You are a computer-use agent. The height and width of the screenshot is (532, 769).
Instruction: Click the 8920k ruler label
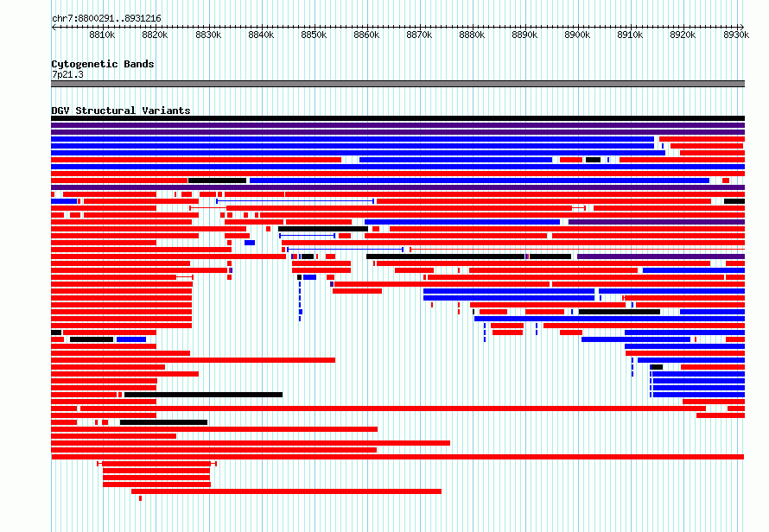coord(683,35)
